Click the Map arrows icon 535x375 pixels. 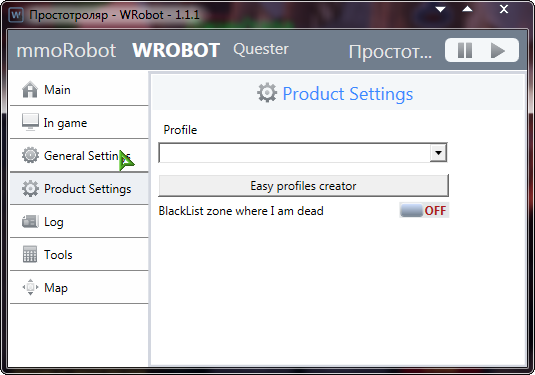pyautogui.click(x=30, y=287)
